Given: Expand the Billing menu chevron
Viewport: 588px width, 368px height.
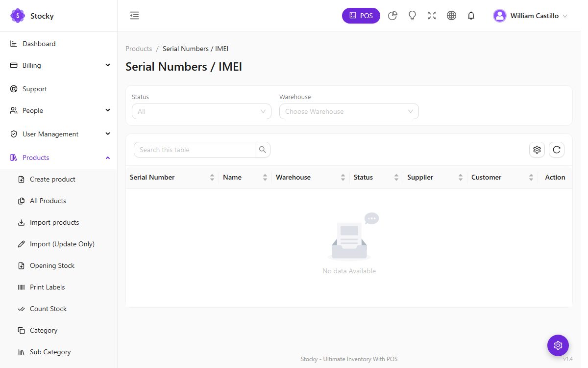Looking at the screenshot, I should click(x=108, y=65).
